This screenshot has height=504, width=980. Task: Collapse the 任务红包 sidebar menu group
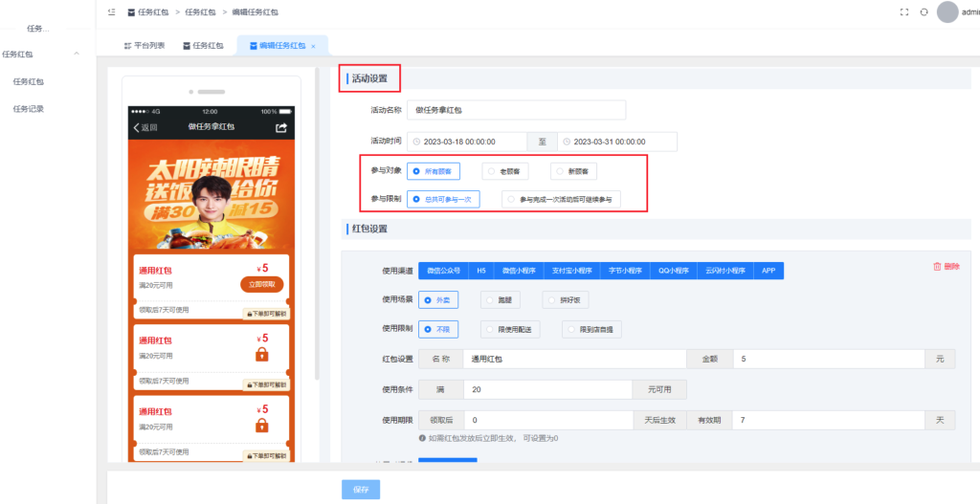click(x=76, y=55)
